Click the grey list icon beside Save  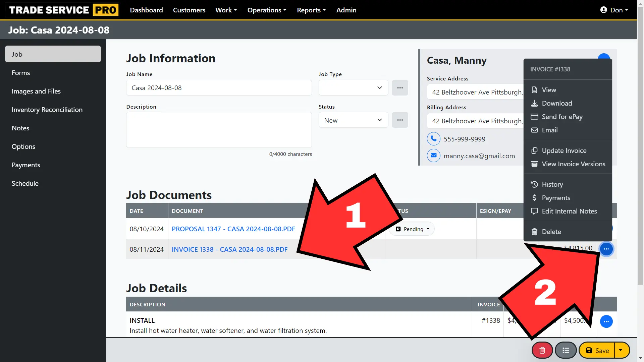click(566, 350)
